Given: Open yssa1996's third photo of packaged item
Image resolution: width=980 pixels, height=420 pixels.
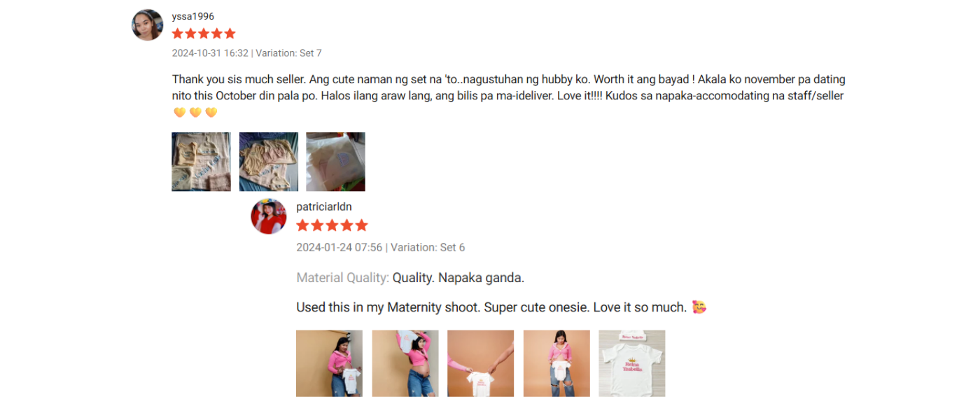Looking at the screenshot, I should click(x=336, y=162).
